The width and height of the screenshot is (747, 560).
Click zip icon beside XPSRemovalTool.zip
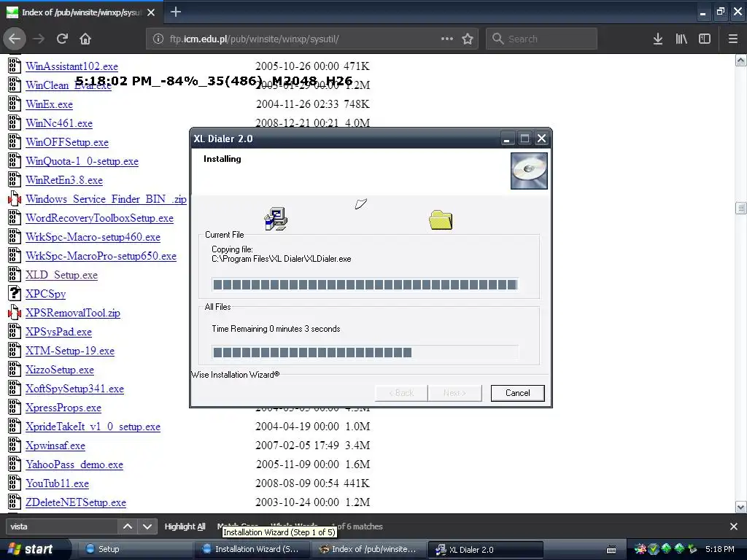click(x=15, y=312)
